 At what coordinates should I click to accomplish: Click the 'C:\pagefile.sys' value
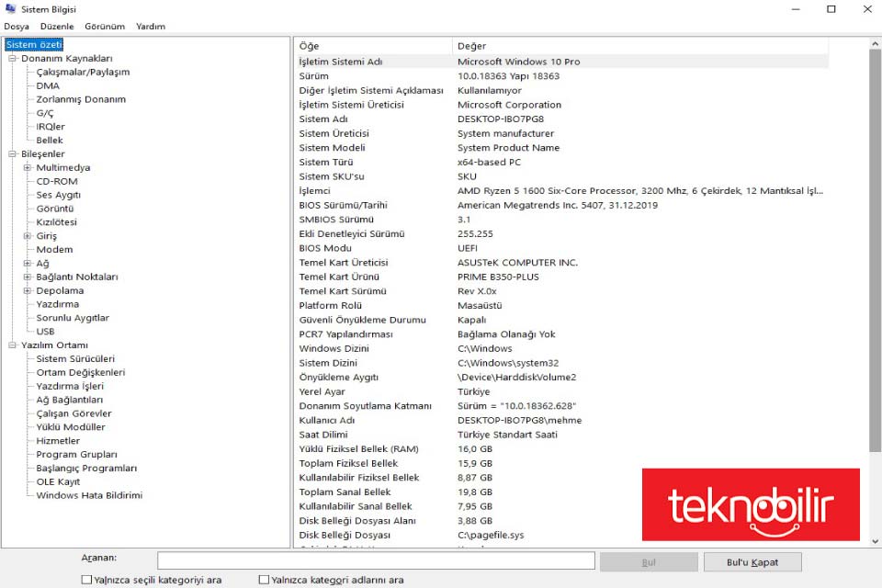coord(491,535)
